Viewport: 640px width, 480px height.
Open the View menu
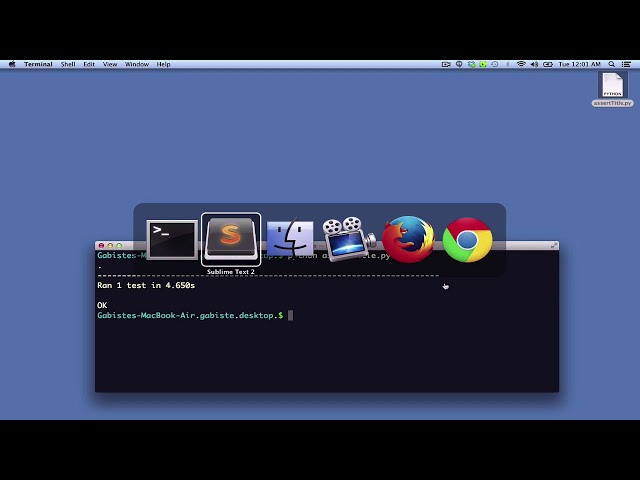(x=110, y=64)
